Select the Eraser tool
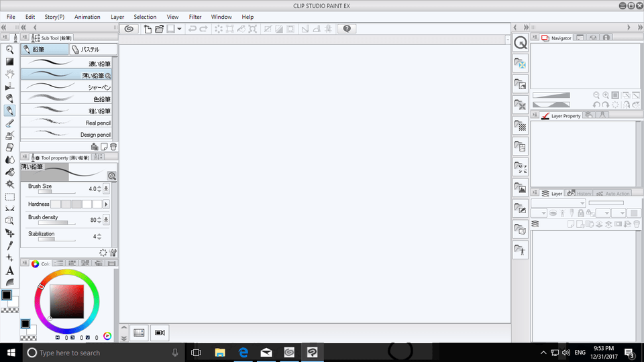The height and width of the screenshot is (362, 644). (10, 147)
